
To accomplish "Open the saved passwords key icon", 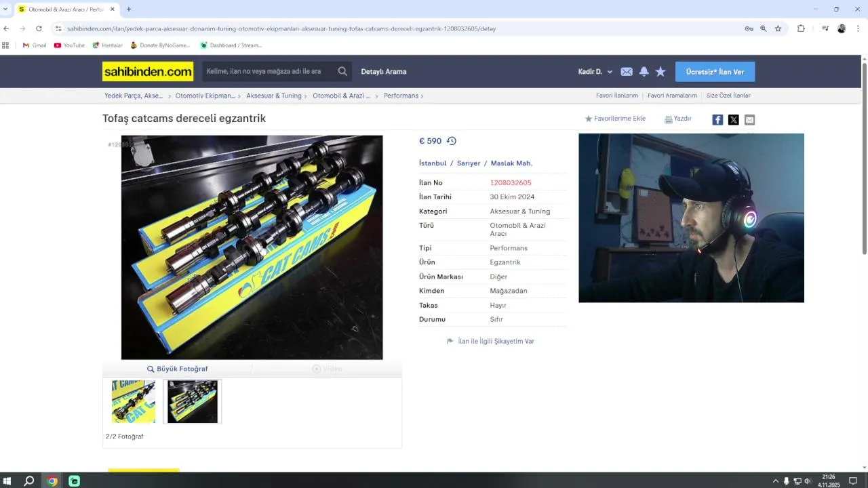I will 749,28.
